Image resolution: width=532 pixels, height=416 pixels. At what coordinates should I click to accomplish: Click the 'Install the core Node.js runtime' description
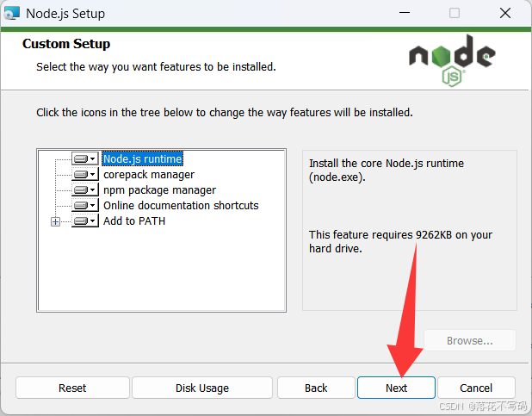pos(387,171)
